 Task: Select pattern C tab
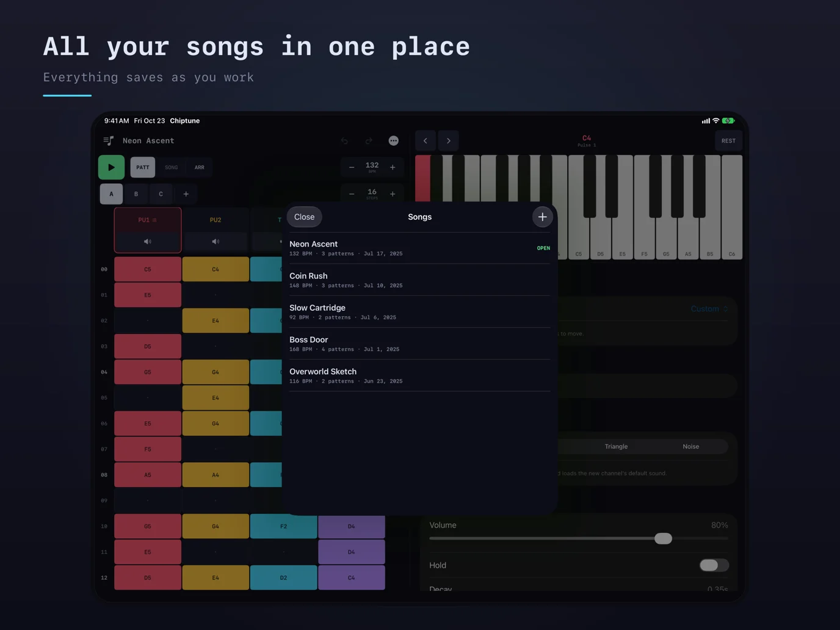(161, 194)
